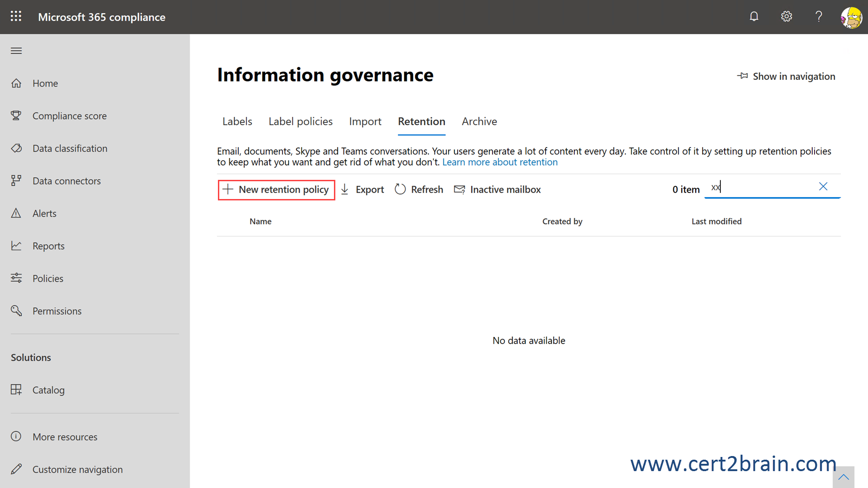The height and width of the screenshot is (488, 868).
Task: Select the Retention tab
Action: click(x=422, y=121)
